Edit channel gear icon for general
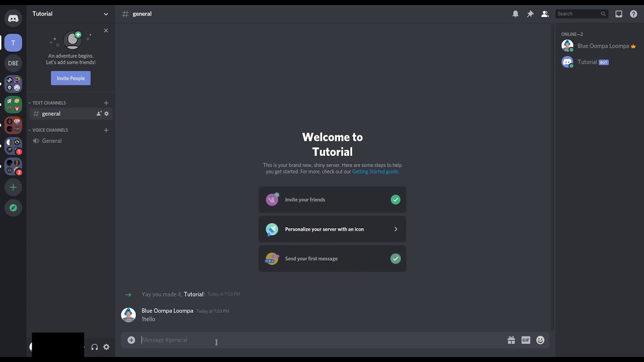Viewport: 644px width, 362px height. [x=106, y=114]
